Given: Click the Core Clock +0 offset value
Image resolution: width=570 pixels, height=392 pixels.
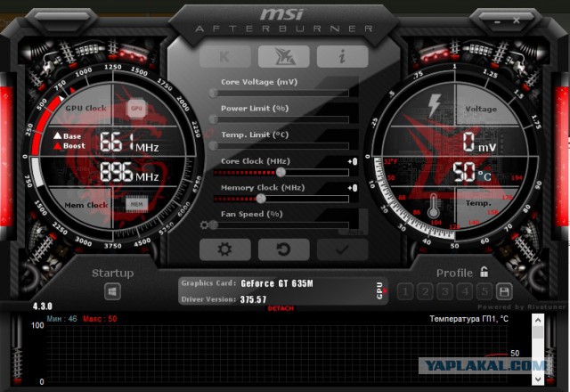Looking at the screenshot, I should point(353,162).
